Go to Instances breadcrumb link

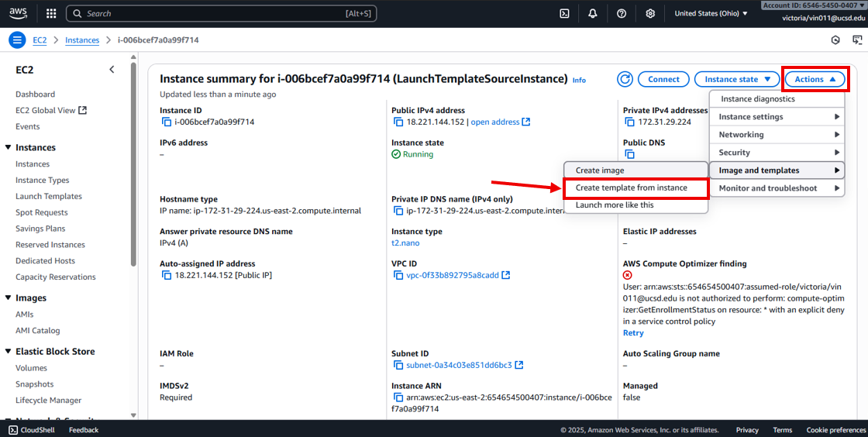click(82, 40)
